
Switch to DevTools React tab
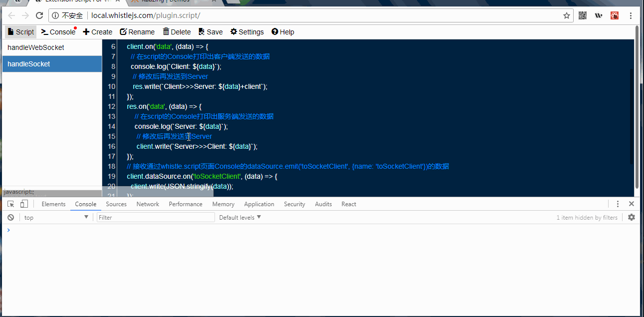coord(349,204)
